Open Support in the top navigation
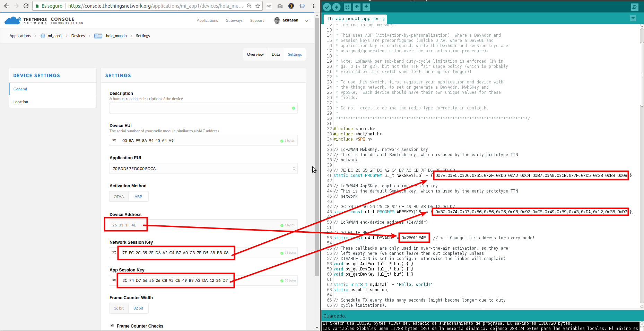Image resolution: width=644 pixels, height=331 pixels. tap(257, 20)
